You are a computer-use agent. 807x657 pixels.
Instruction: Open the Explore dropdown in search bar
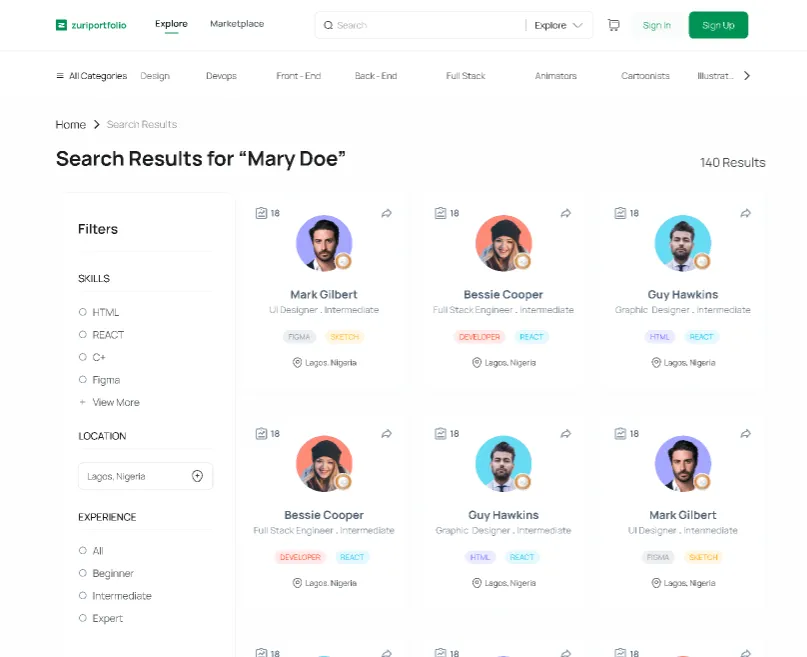[x=558, y=25]
